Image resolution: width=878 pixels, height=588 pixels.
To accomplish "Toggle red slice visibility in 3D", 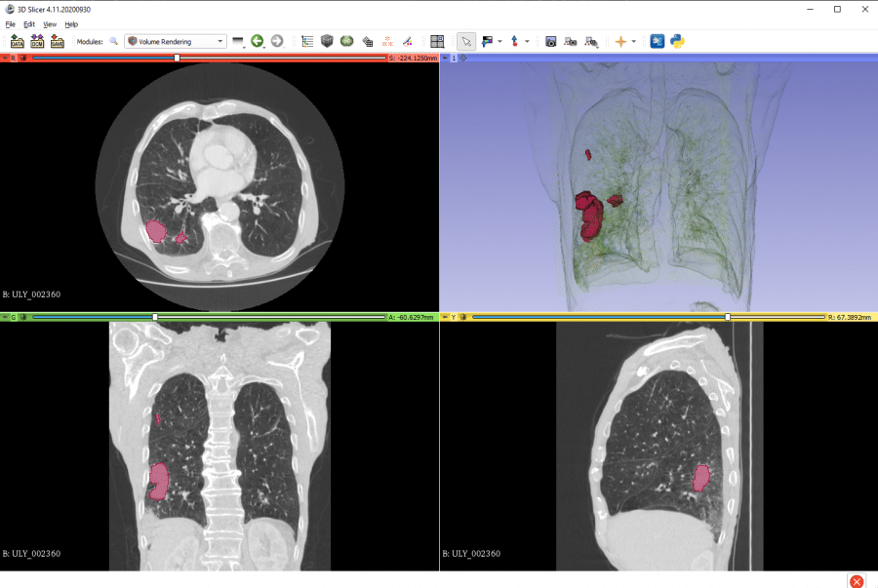I will click(23, 59).
